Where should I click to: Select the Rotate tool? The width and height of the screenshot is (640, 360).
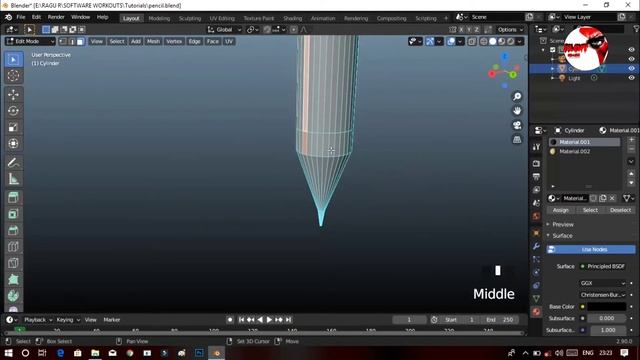pyautogui.click(x=13, y=111)
